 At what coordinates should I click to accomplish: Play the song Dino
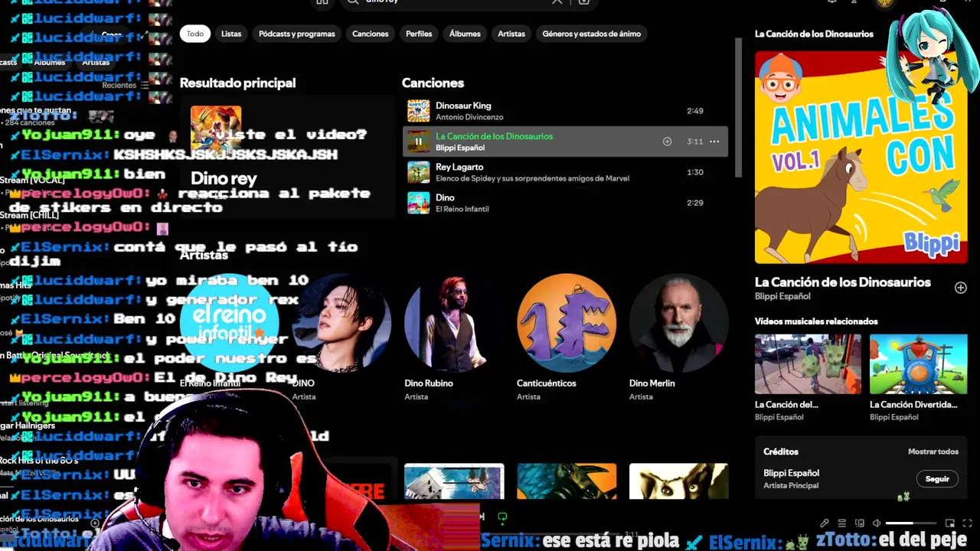click(x=565, y=203)
